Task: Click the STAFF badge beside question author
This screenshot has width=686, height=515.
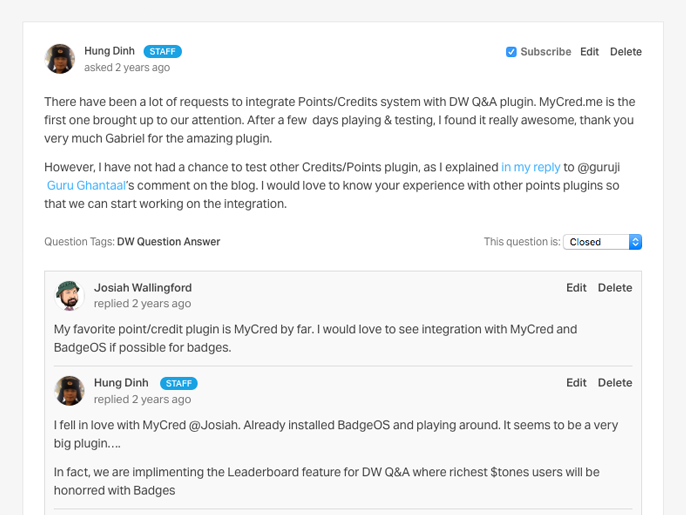Action: 162,52
